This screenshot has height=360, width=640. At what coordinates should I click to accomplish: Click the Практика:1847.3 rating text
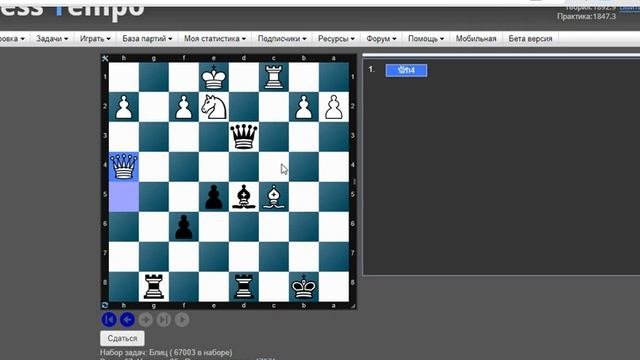click(586, 17)
